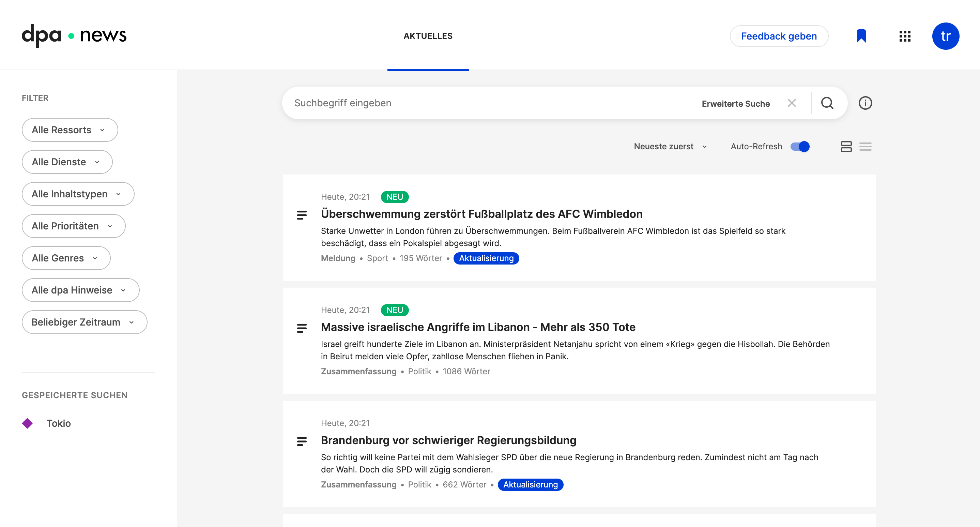The height and width of the screenshot is (527, 980).
Task: Select the AKTUELLES tab
Action: [x=428, y=36]
